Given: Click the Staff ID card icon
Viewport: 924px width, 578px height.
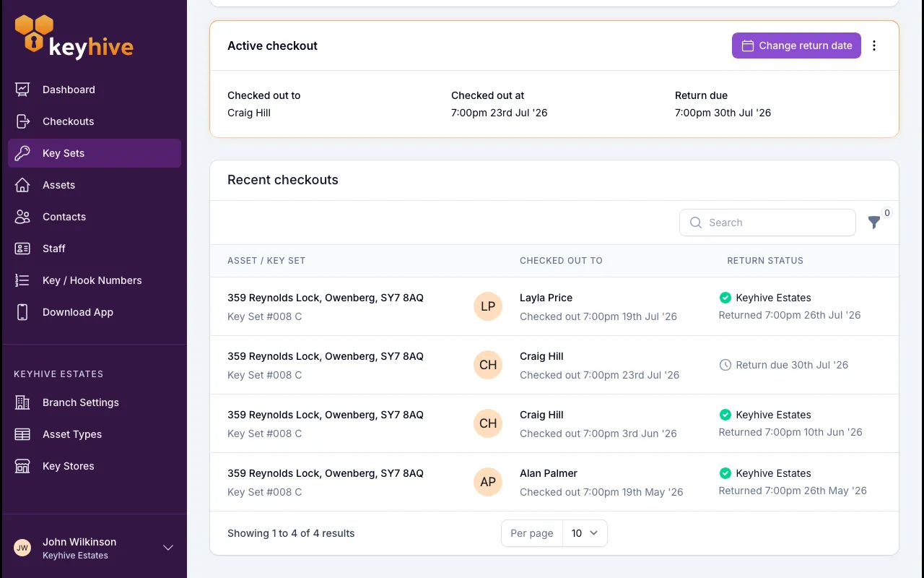Looking at the screenshot, I should [22, 249].
